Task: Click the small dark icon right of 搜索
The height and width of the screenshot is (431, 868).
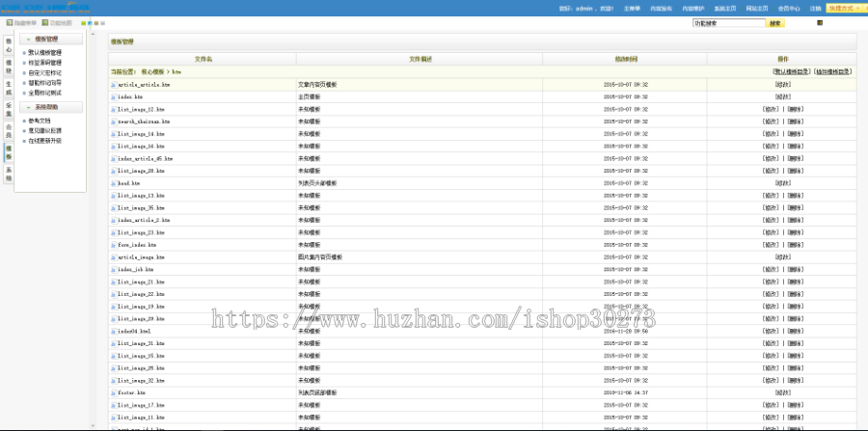Action: [820, 23]
